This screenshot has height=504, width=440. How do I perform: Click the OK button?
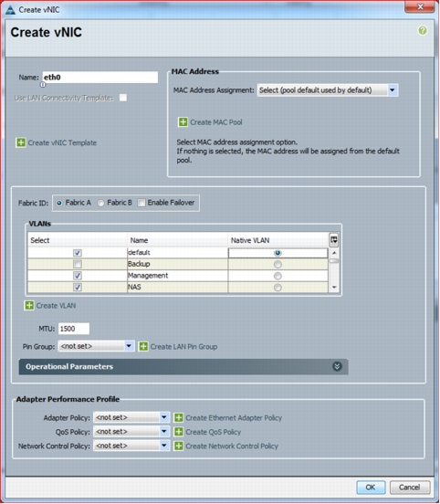371,488
